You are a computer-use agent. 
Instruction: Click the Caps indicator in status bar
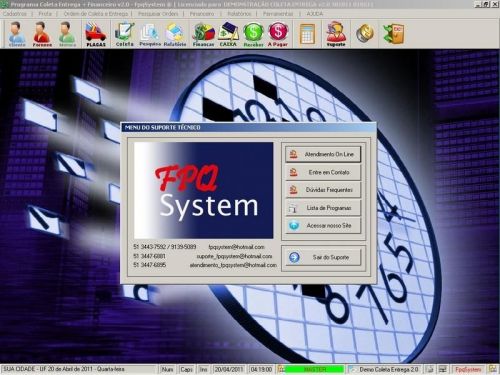pyautogui.click(x=186, y=369)
